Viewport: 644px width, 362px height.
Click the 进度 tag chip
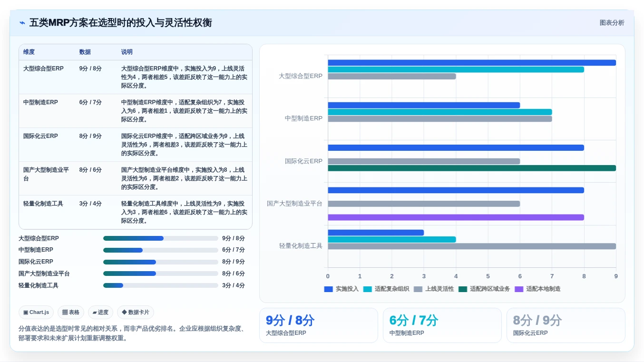coord(100,313)
